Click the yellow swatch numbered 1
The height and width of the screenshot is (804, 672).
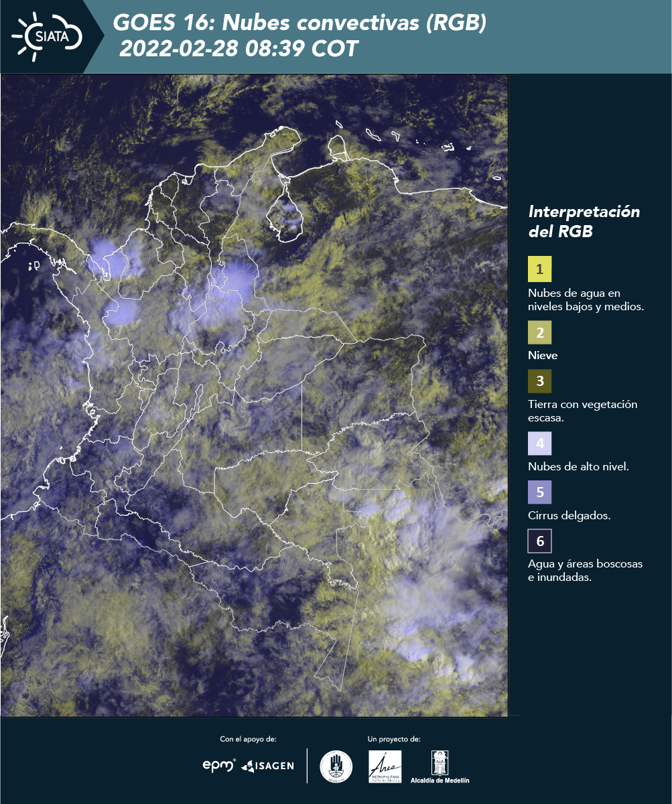(x=539, y=268)
